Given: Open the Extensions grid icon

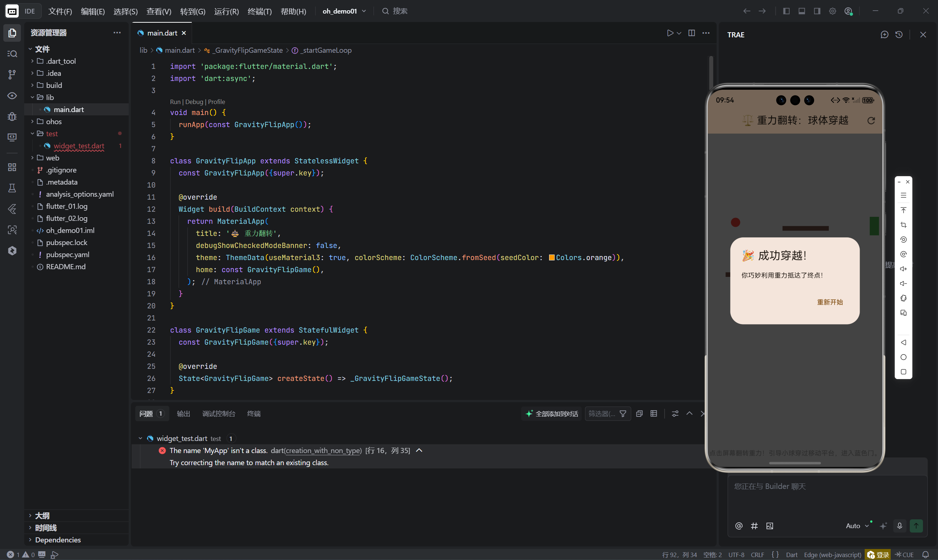Looking at the screenshot, I should [12, 167].
